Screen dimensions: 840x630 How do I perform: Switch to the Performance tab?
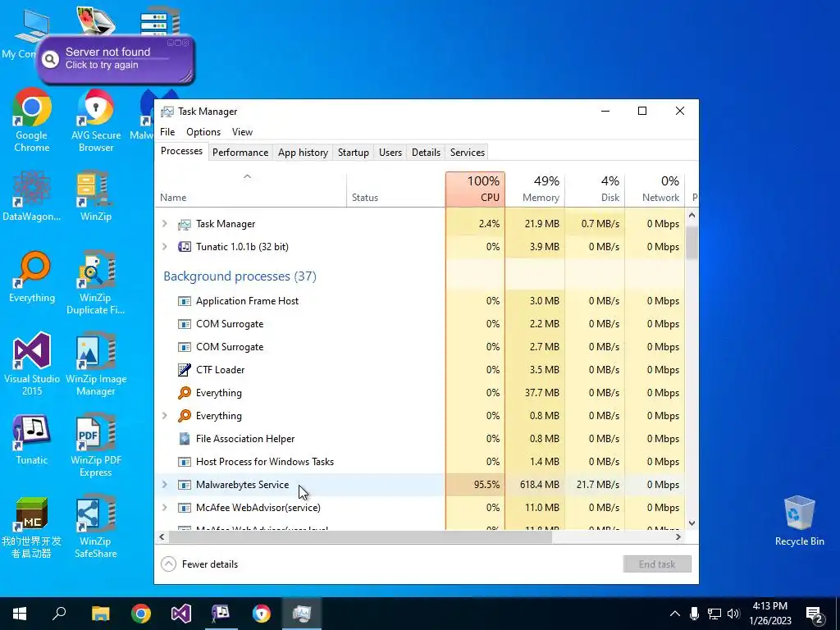pos(240,152)
